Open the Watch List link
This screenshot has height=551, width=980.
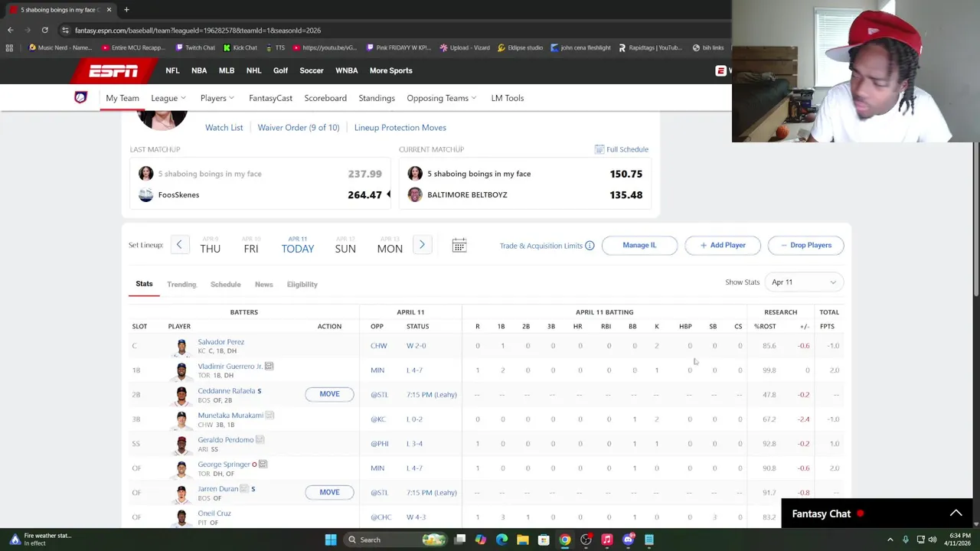(x=224, y=128)
